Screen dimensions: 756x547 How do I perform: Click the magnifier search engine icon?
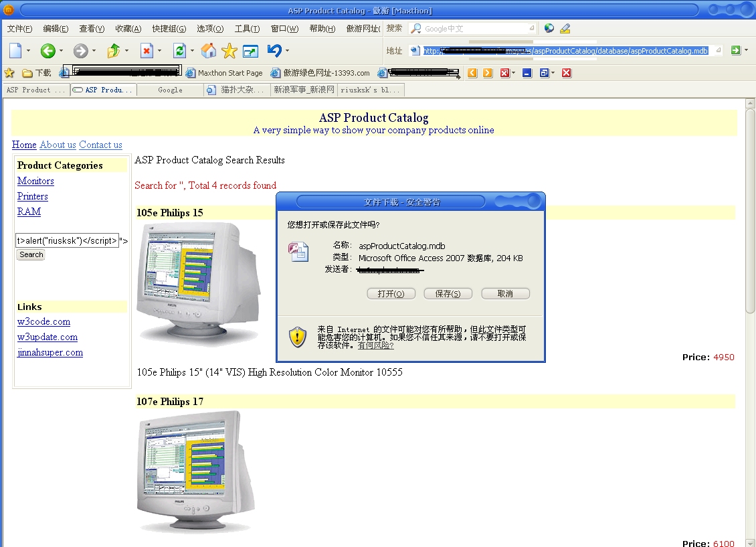point(415,29)
